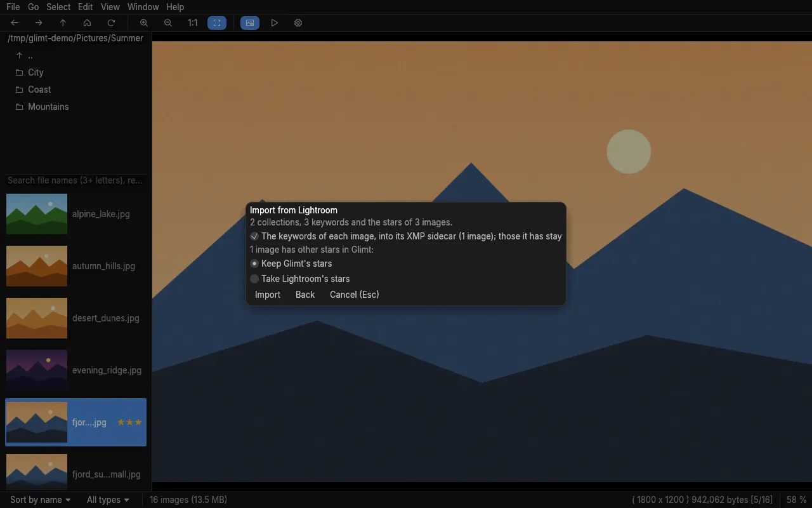Zoom out with the magnifier minus icon
Image resolution: width=812 pixels, height=508 pixels.
[168, 23]
